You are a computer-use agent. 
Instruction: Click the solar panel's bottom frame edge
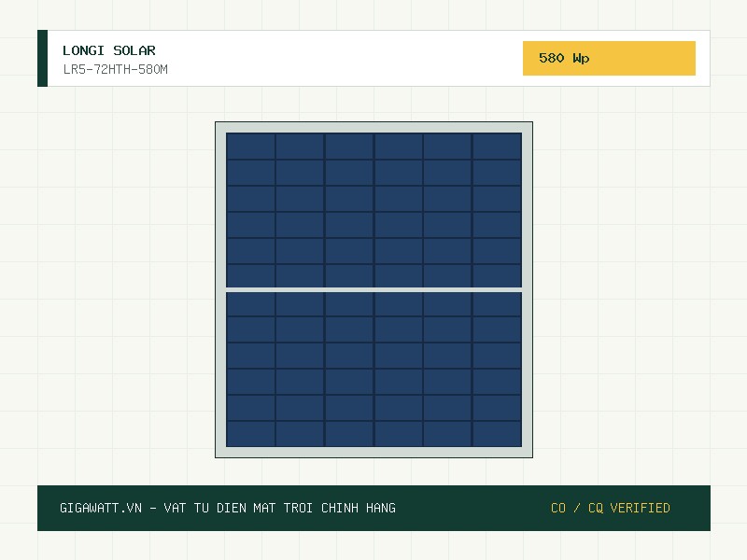click(374, 453)
